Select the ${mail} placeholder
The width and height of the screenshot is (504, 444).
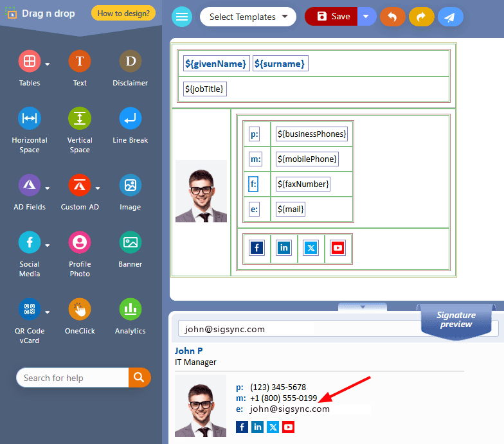291,209
